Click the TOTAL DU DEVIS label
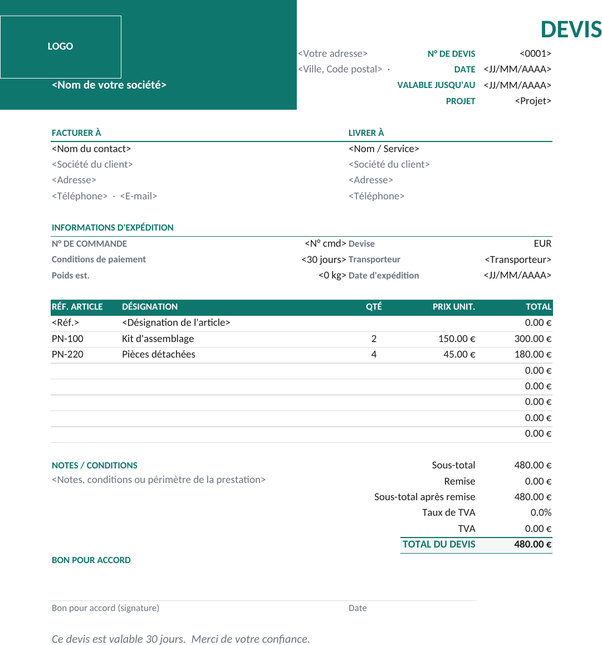 point(439,544)
